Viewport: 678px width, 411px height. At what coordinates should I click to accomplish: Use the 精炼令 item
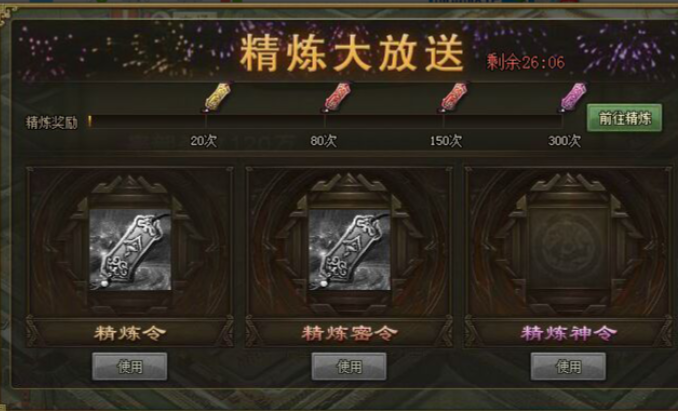pos(129,366)
